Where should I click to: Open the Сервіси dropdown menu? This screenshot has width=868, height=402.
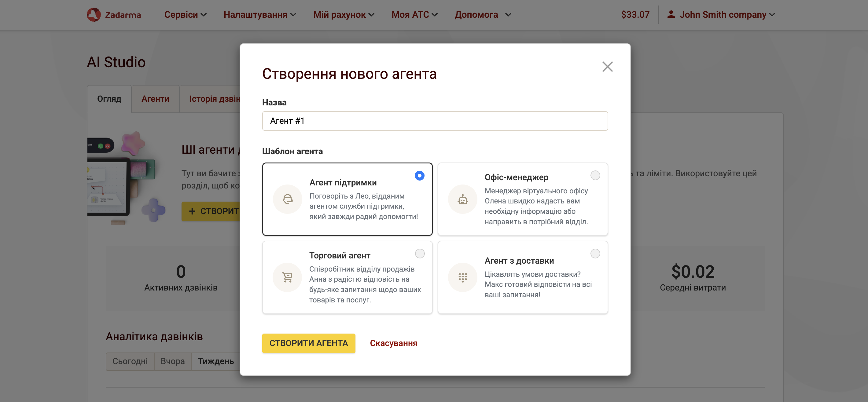[185, 14]
